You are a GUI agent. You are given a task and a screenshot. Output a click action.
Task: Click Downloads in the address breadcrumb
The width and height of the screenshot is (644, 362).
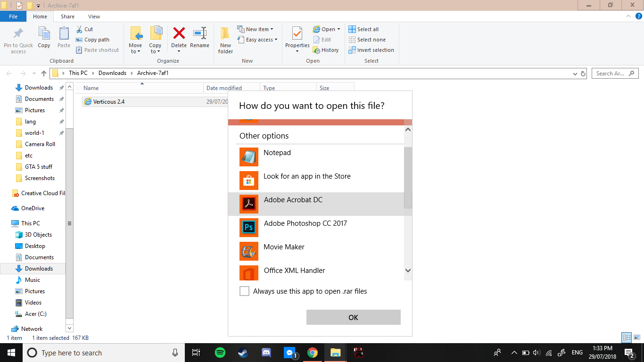point(112,73)
